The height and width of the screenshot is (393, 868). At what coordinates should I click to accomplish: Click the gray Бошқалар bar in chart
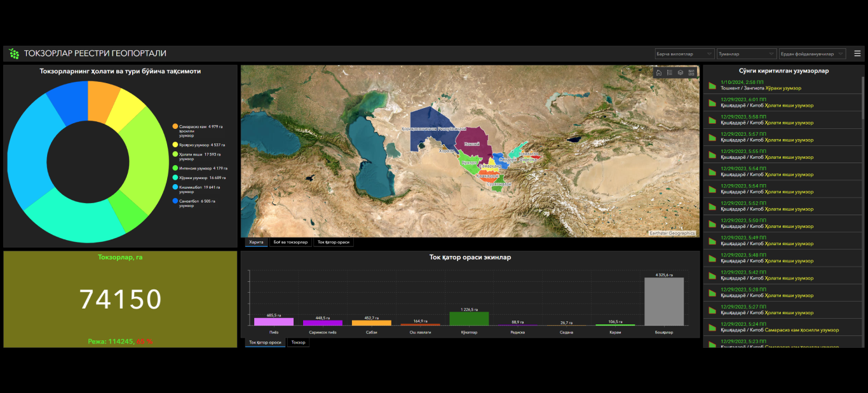click(x=664, y=302)
